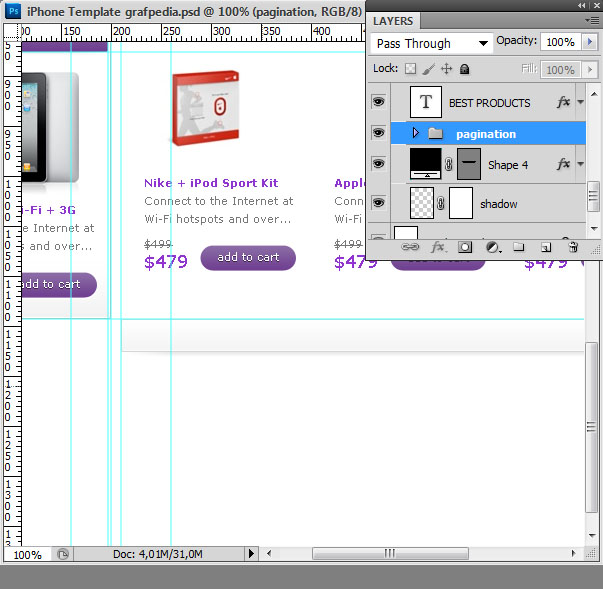Screen dimensions: 603x589
Task: Click the Opacity 100% input field
Action: pos(561,42)
